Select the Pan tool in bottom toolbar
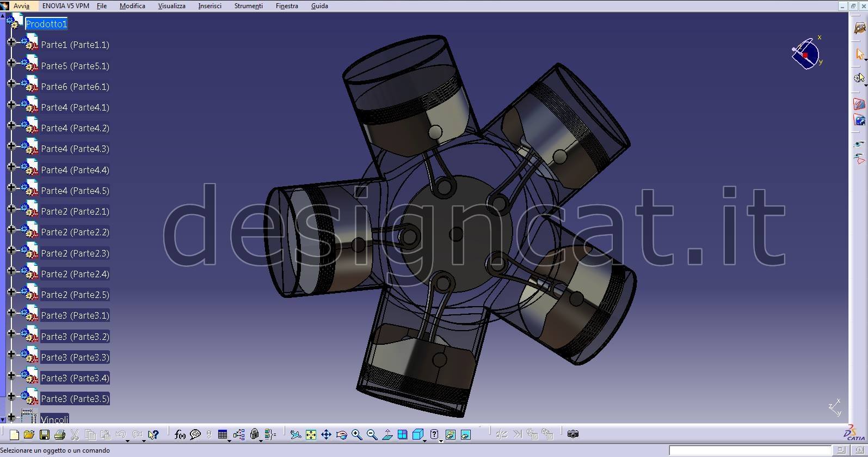This screenshot has width=868, height=457. pyautogui.click(x=326, y=435)
